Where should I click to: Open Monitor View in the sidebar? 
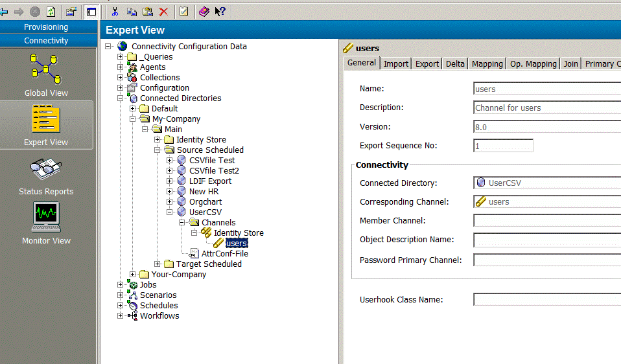click(x=46, y=223)
